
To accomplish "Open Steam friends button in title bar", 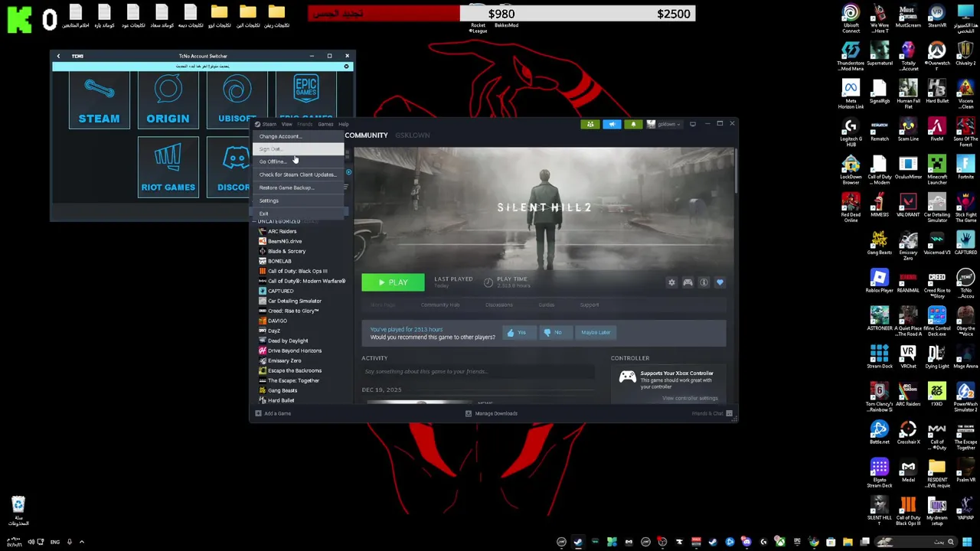I will [x=590, y=124].
